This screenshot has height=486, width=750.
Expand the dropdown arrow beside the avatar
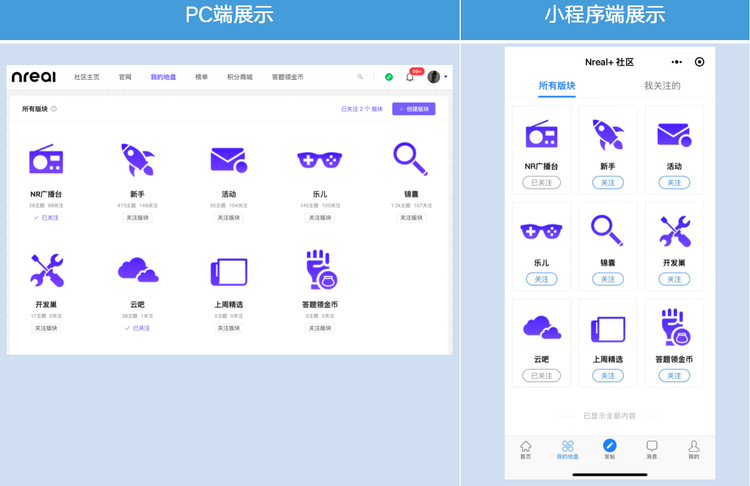[x=446, y=77]
